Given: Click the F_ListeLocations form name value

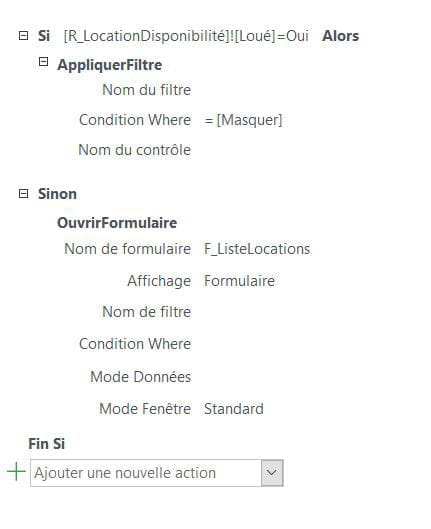Looking at the screenshot, I should point(257,249).
